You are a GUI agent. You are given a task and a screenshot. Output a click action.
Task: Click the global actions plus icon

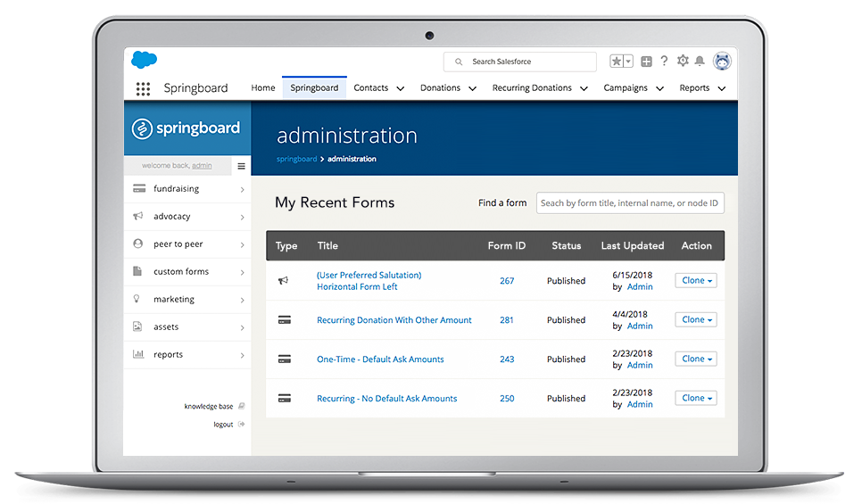(x=646, y=62)
